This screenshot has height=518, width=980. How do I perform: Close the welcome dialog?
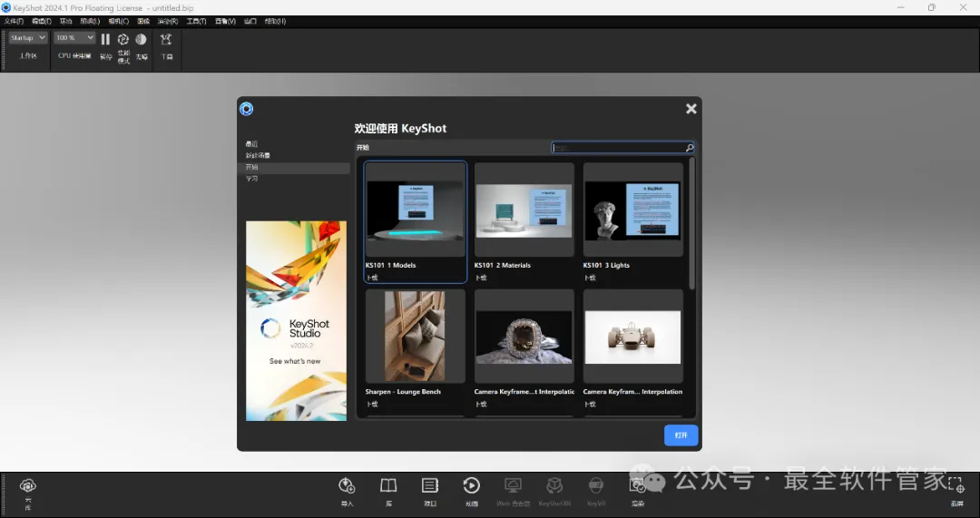pos(691,109)
